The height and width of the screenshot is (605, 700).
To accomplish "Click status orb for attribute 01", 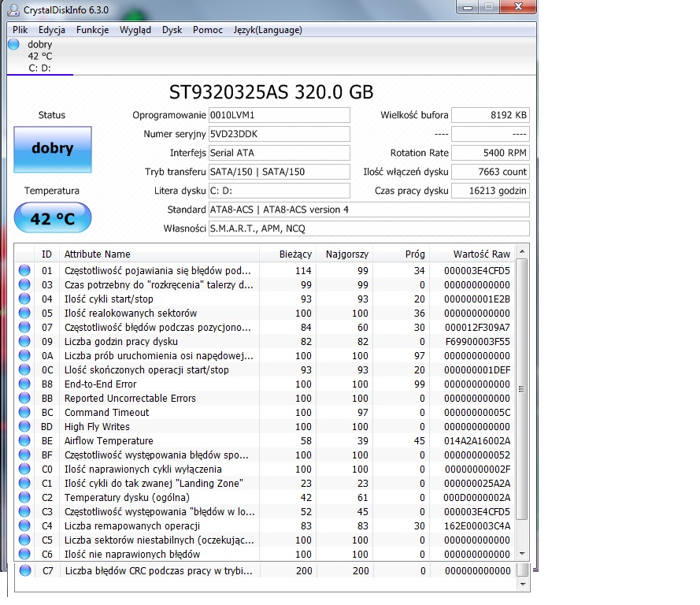I will coord(24,270).
